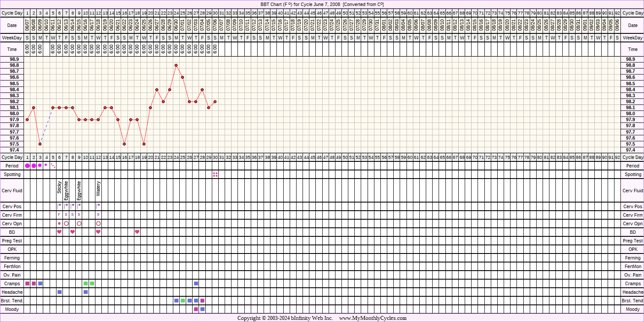Screen dimensions: 644x322
Task: Select the BD heart on cycle day 8
Action: click(x=72, y=232)
